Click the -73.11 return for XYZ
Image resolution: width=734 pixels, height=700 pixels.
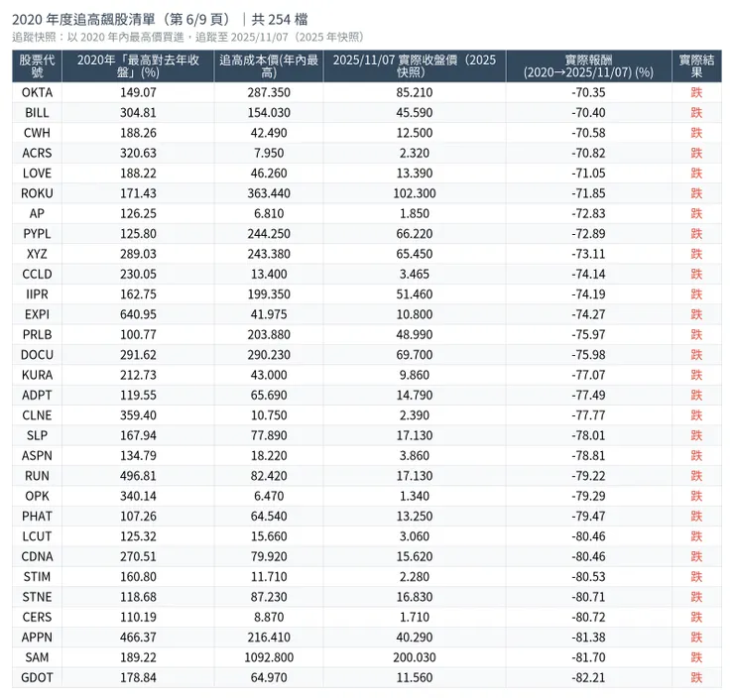[588, 254]
